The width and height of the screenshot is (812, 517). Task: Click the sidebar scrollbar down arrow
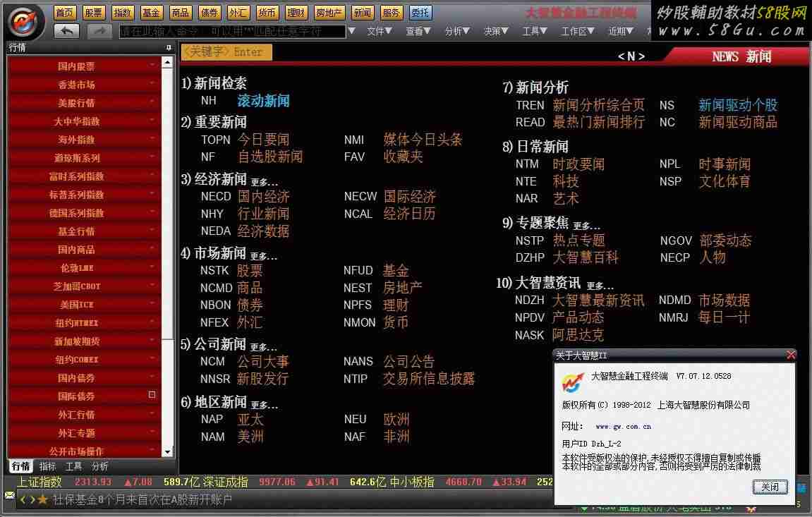pyautogui.click(x=167, y=452)
